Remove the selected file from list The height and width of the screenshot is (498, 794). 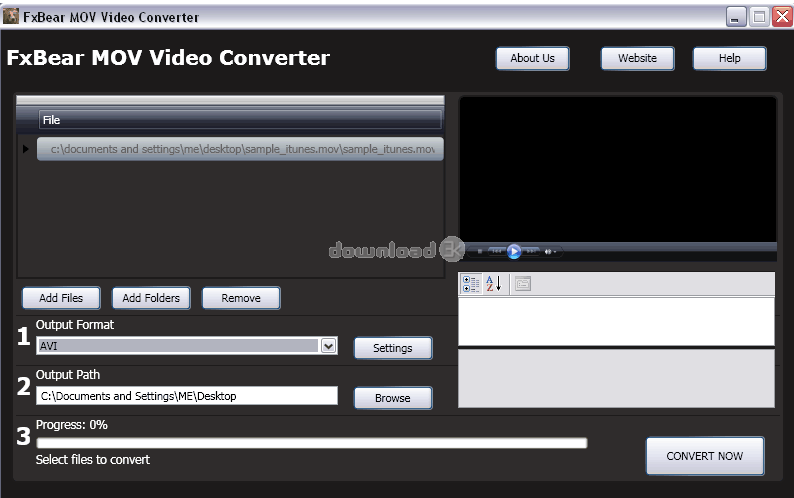[x=241, y=298]
